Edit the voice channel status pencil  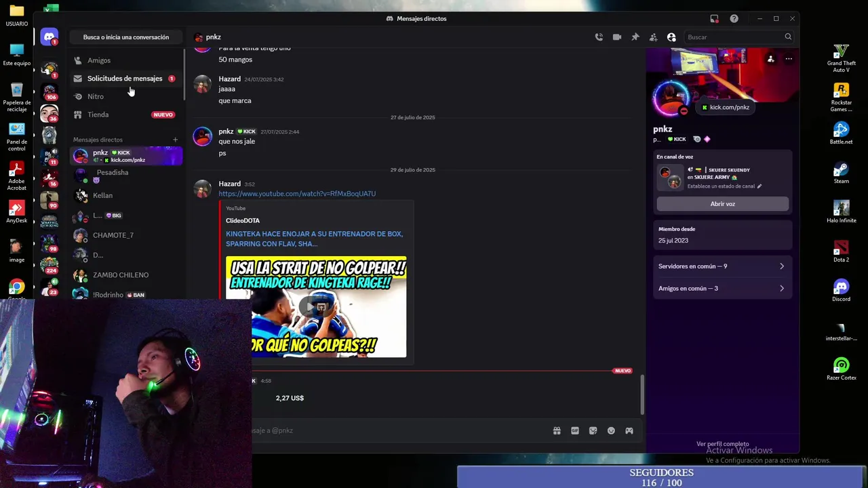tap(759, 186)
